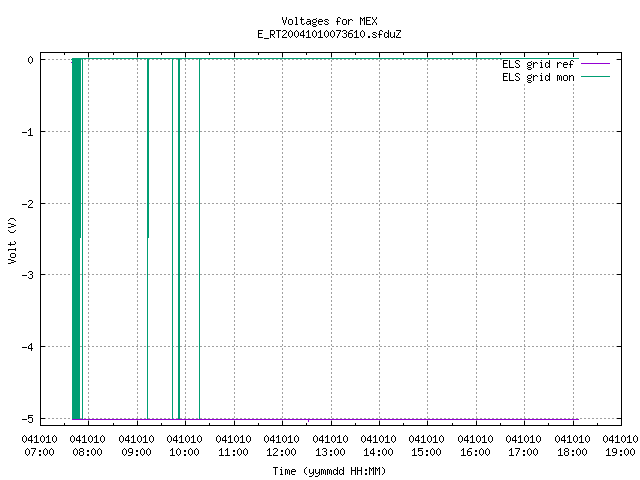Image resolution: width=640 pixels, height=480 pixels.
Task: Click the x-axis tick label '17:00'
Action: (524, 452)
